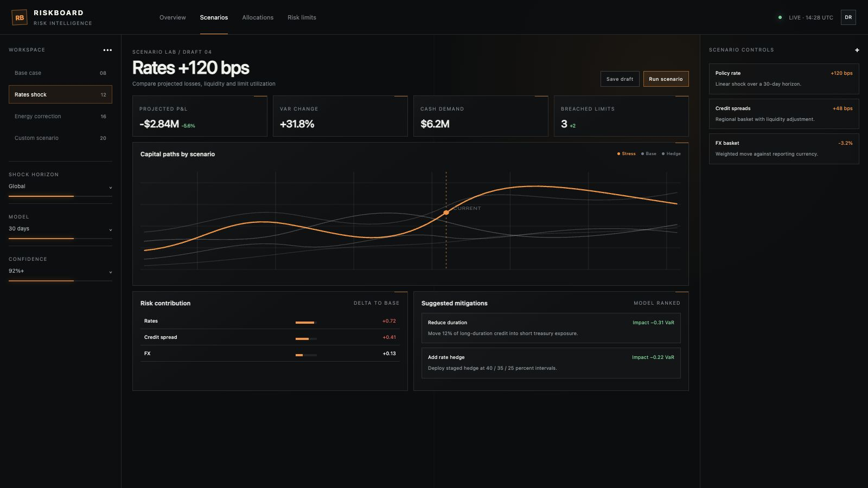Open the Policy rate control card

tap(784, 79)
